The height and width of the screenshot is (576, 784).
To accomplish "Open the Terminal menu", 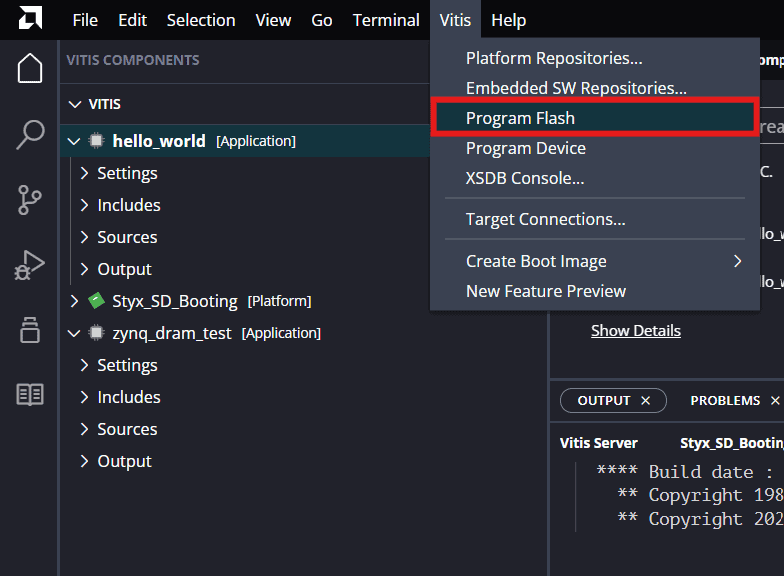I will [x=386, y=20].
